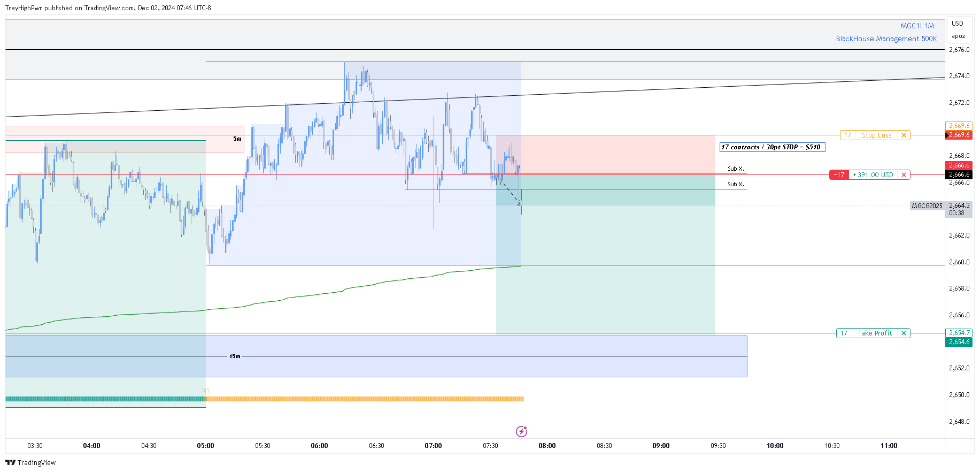Select the 15m zone label
Viewport: 980px width, 472px height.
pyautogui.click(x=235, y=356)
